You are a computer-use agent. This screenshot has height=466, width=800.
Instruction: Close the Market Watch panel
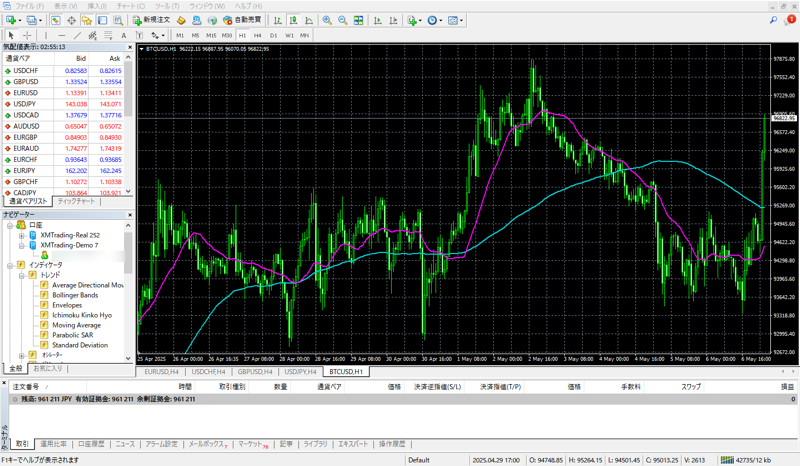coord(130,47)
